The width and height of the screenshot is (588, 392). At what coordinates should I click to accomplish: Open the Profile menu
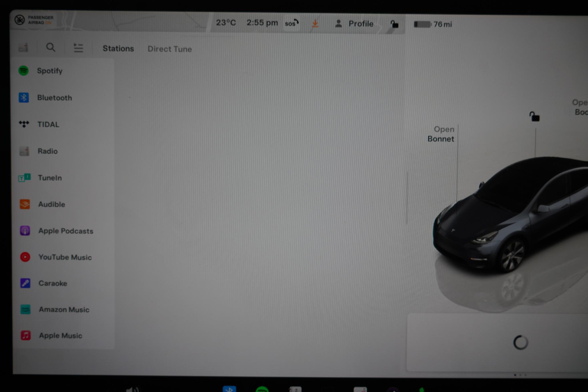354,24
